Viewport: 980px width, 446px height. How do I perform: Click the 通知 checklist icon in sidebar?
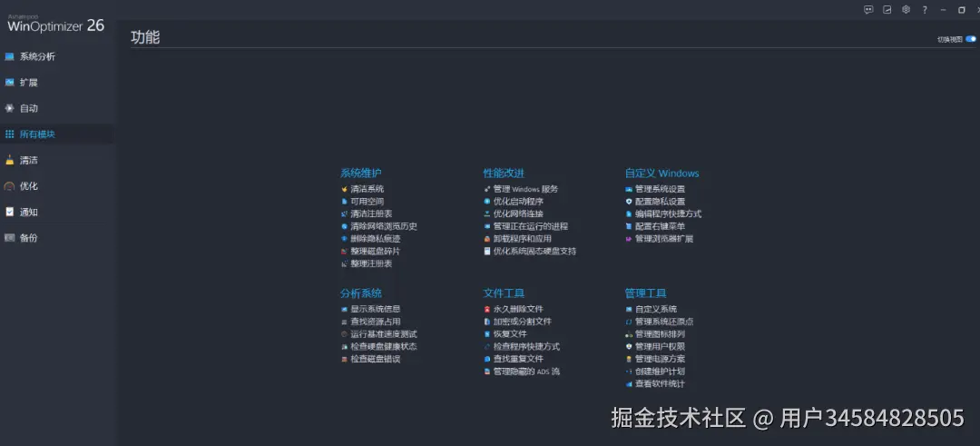coord(9,212)
